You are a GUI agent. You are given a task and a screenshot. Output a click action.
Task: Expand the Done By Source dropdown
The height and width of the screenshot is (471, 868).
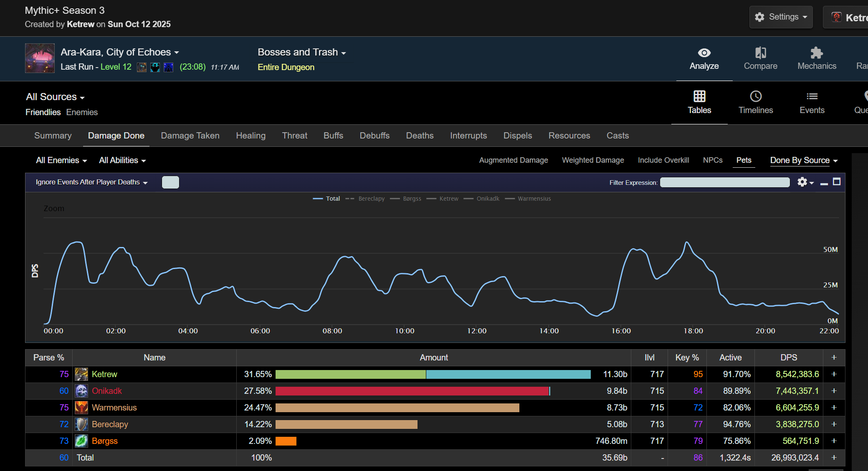(x=804, y=160)
